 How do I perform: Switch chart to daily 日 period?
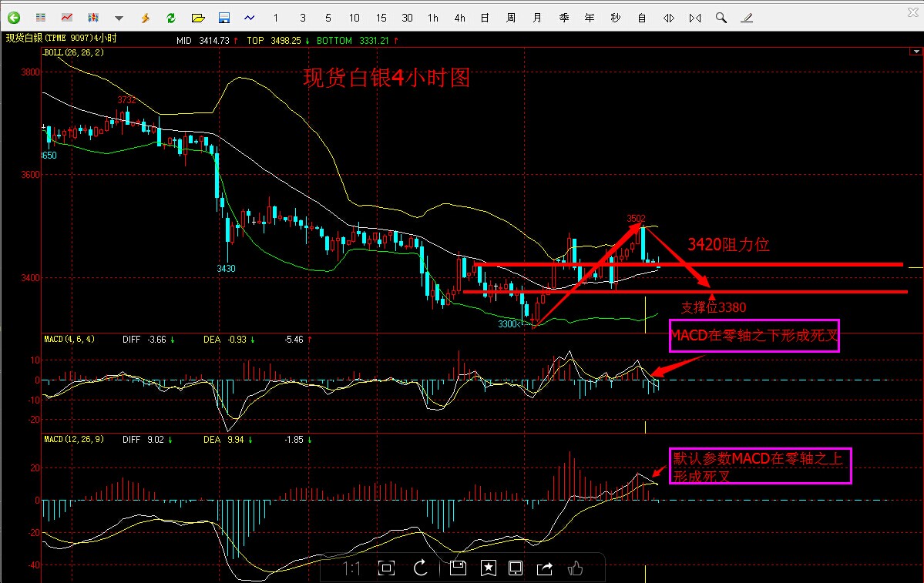point(485,18)
